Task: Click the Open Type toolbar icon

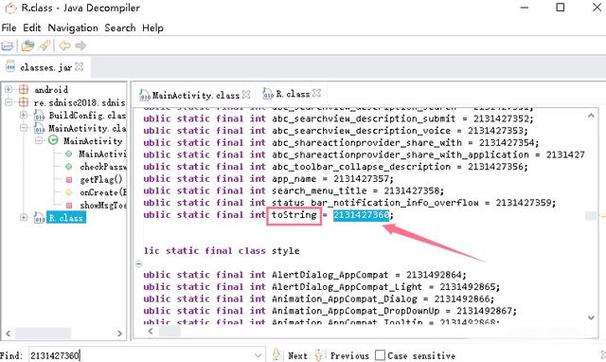Action: [x=27, y=46]
